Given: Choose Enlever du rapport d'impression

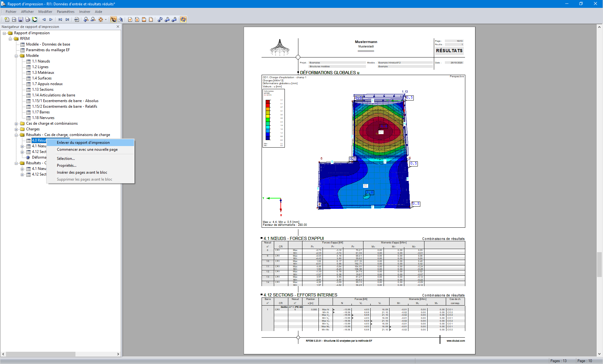Looking at the screenshot, I should [x=91, y=143].
